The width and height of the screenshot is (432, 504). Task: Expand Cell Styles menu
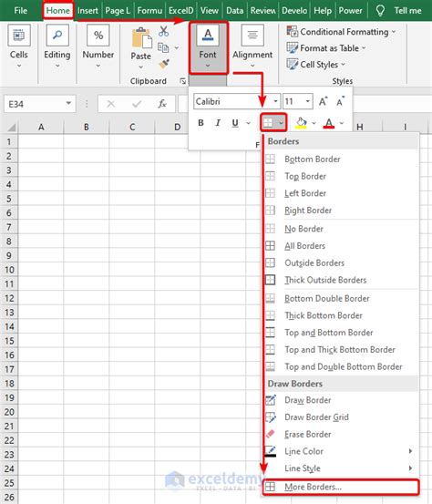click(315, 65)
